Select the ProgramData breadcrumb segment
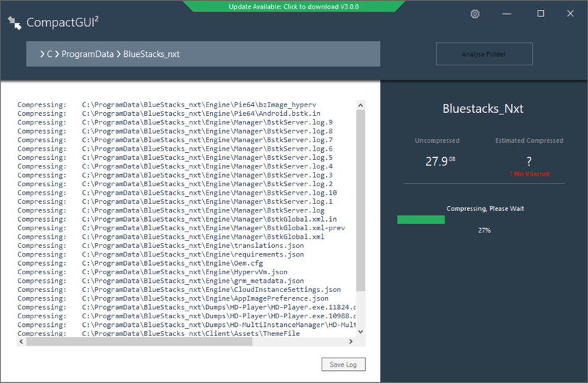This screenshot has width=588, height=383. pos(87,54)
